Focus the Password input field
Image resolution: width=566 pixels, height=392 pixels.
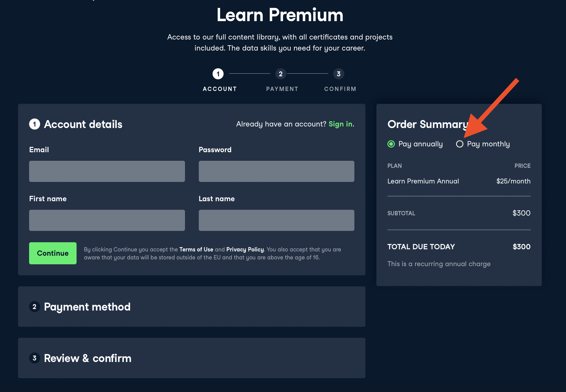click(x=276, y=171)
